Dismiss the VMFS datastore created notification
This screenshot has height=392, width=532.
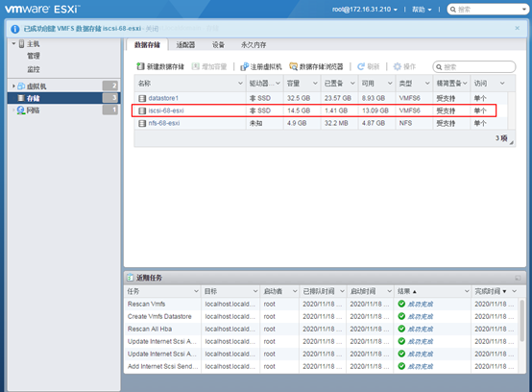point(517,28)
